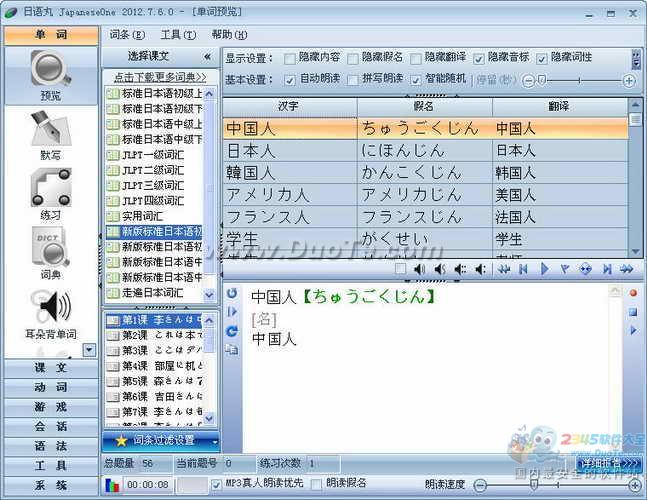The width and height of the screenshot is (647, 500).
Task: Jump to the first word with skip-back icon
Action: [x=523, y=269]
